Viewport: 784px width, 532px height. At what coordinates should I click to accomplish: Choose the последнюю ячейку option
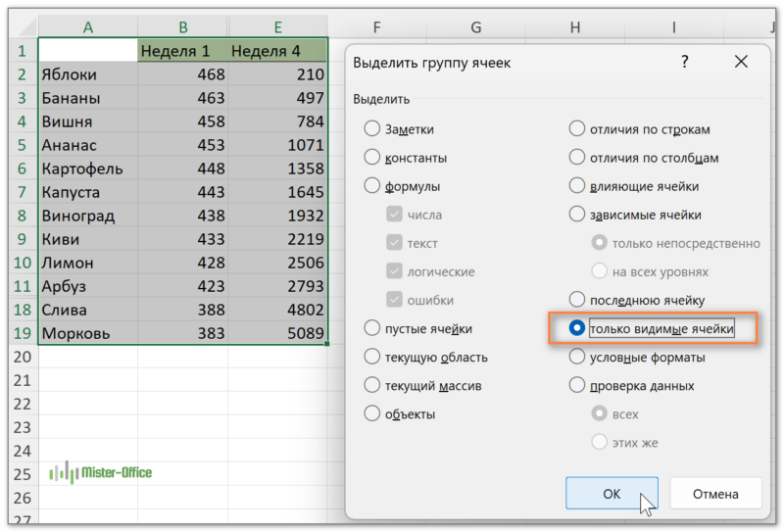point(577,300)
